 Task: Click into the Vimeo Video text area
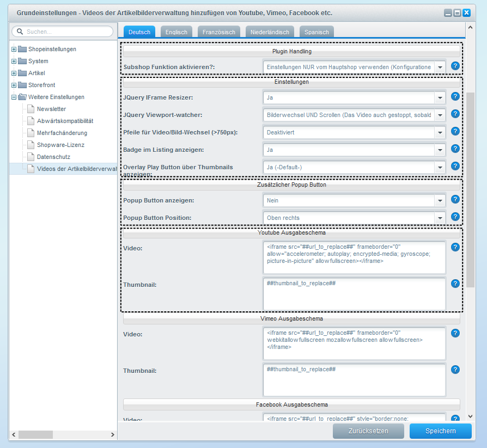coord(354,343)
